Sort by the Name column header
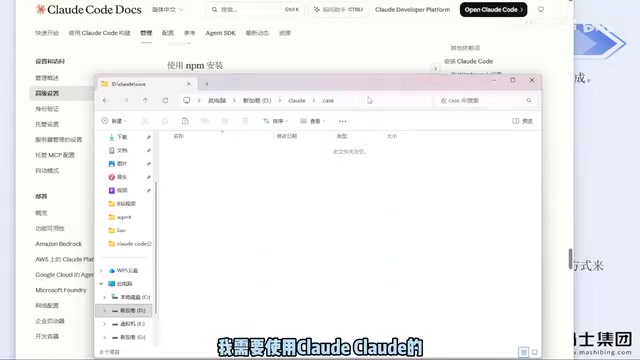Viewport: 640px width, 360px height. pyautogui.click(x=178, y=136)
